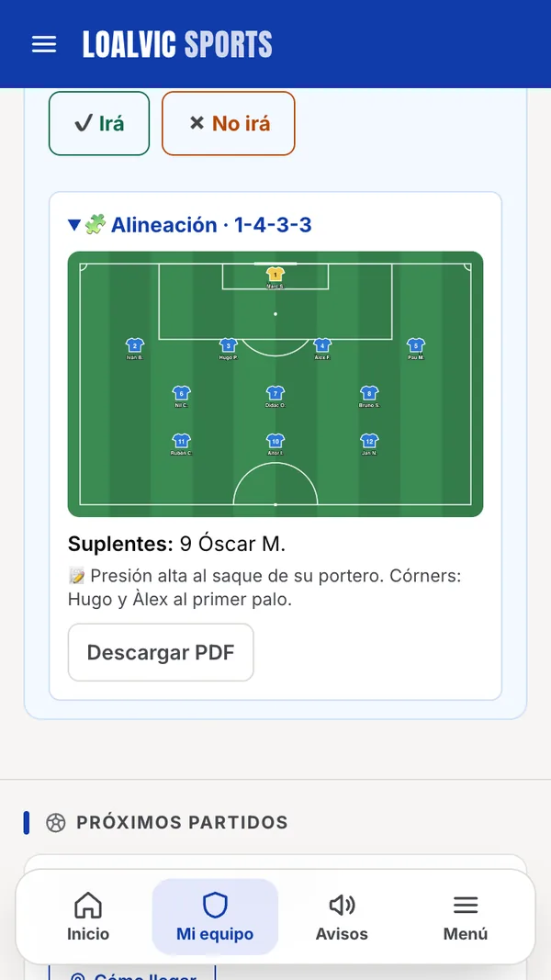The image size is (551, 980).
Task: Tap Rubén C.'s number 11 shirt
Action: click(x=181, y=441)
